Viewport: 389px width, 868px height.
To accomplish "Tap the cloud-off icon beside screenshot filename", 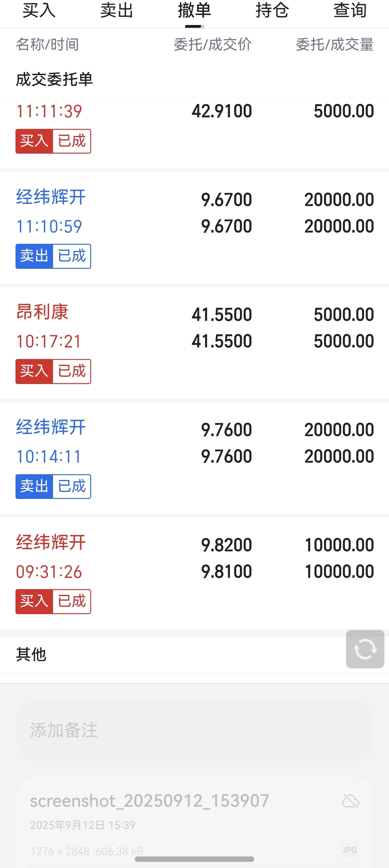I will tap(350, 801).
